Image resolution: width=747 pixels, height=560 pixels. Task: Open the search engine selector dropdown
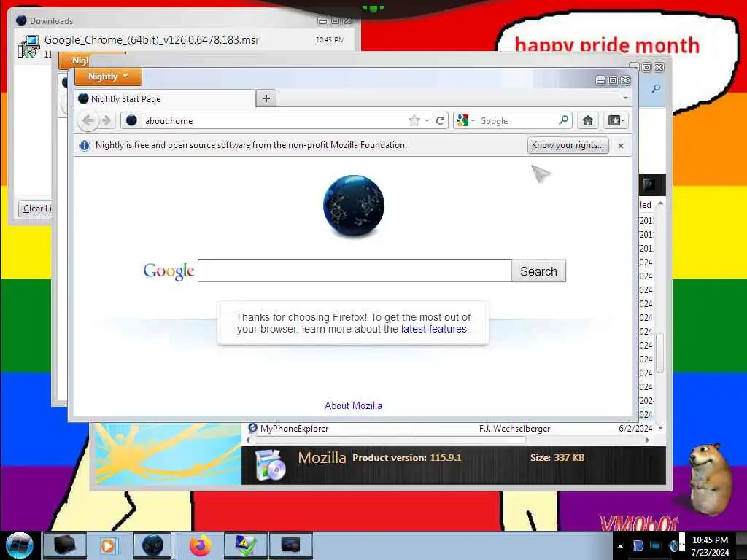465,121
